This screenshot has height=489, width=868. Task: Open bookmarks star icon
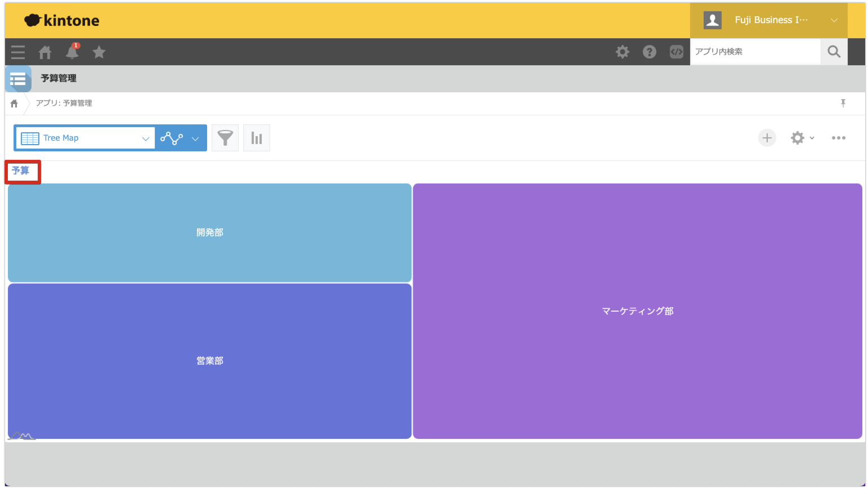coord(99,52)
